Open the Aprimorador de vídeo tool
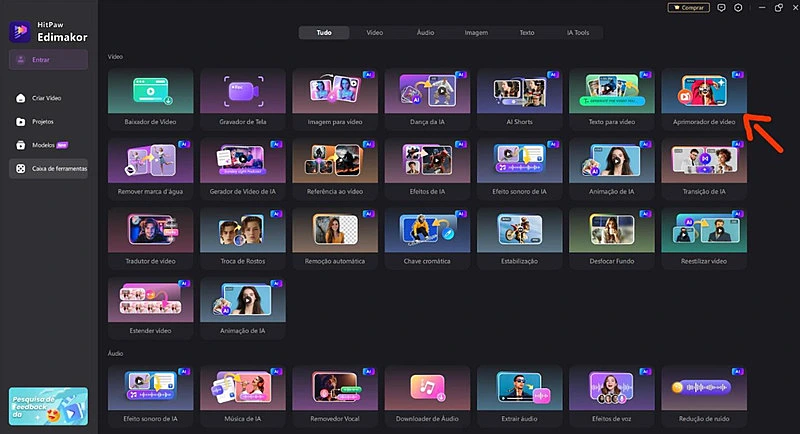This screenshot has width=800, height=434. [704, 96]
